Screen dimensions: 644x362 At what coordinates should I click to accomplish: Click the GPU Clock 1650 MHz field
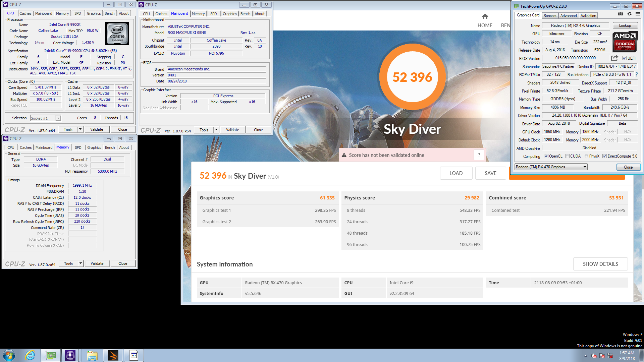click(552, 132)
